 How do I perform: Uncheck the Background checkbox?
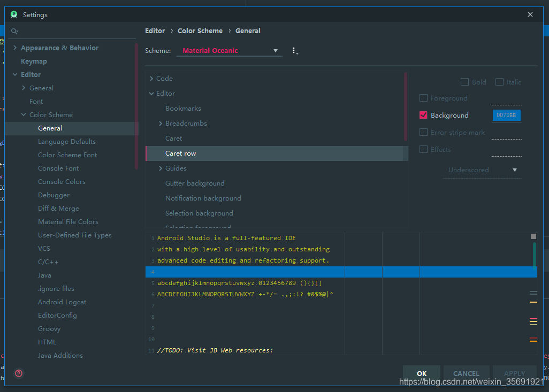pos(423,115)
